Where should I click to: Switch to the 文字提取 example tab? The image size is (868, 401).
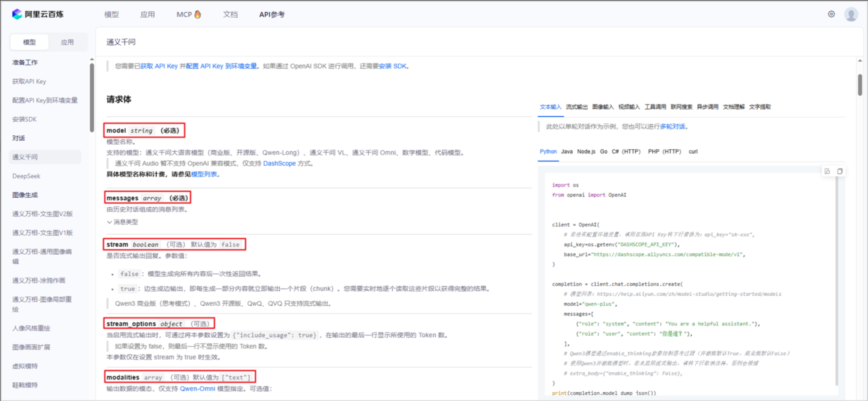click(760, 107)
